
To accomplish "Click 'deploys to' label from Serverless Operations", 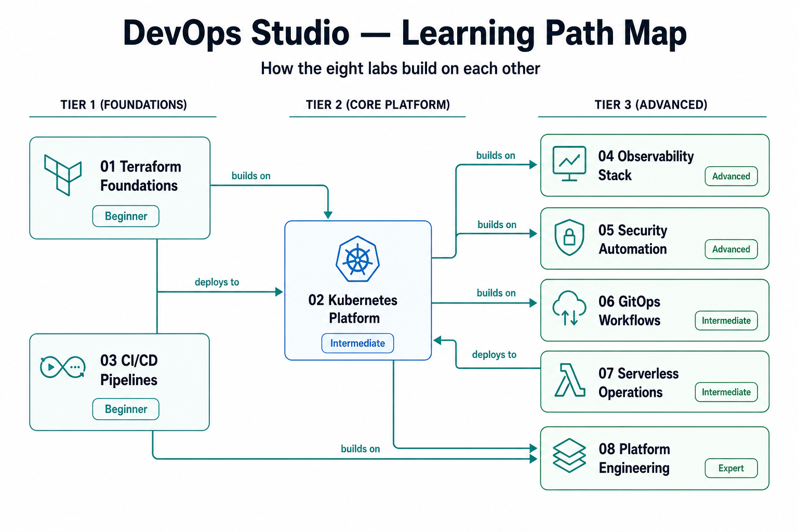I will [x=494, y=354].
